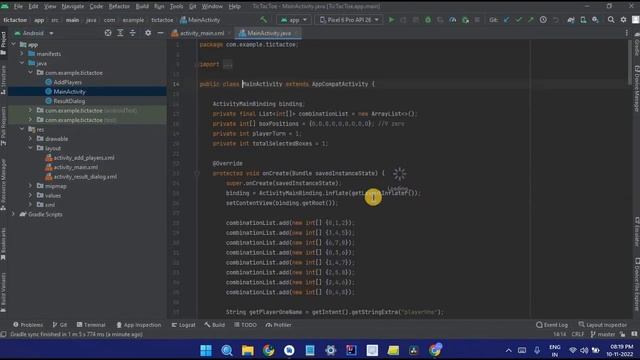This screenshot has height=360, width=640.
Task: Open the profiler gauge icon in the toolbar
Action: [x=453, y=20]
